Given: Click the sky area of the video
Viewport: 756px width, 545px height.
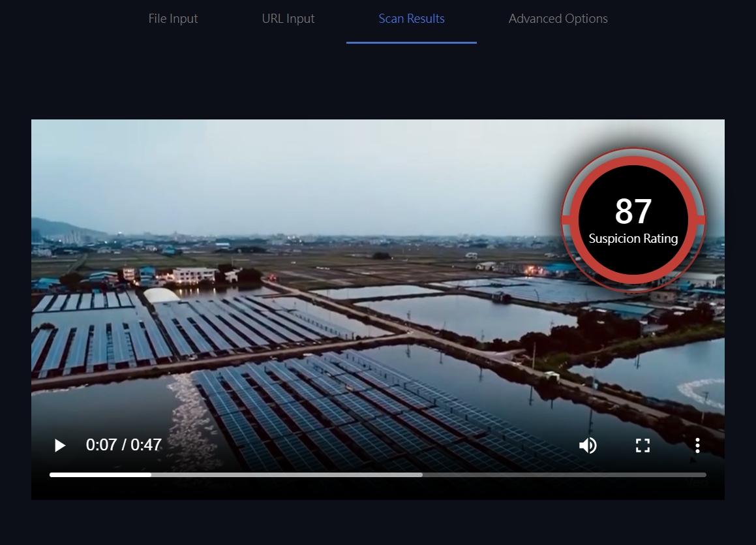Looking at the screenshot, I should point(294,170).
